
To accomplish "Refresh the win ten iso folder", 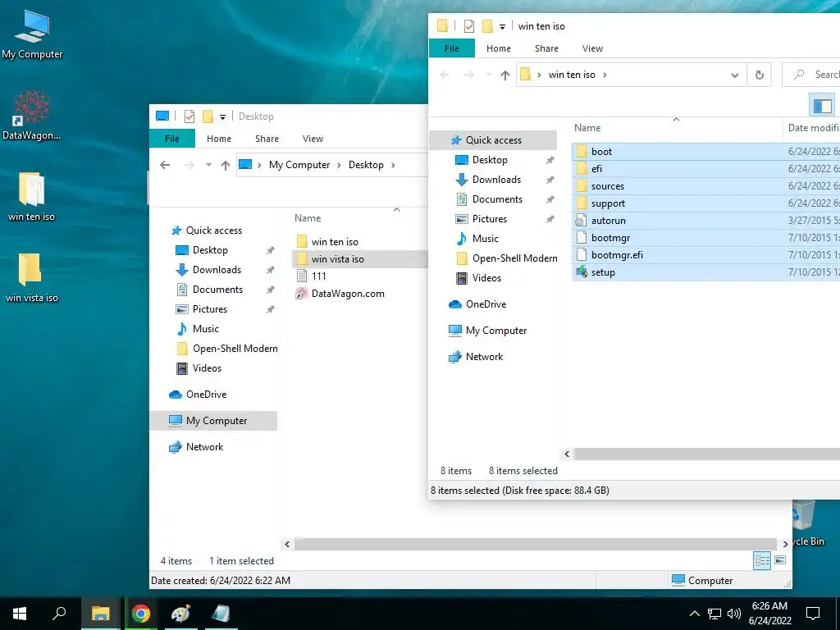I will tap(759, 75).
